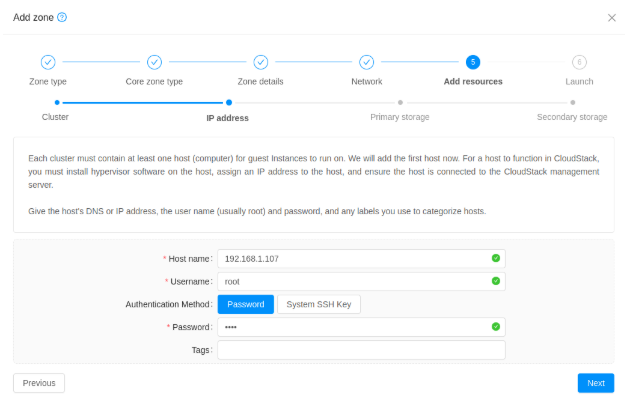The width and height of the screenshot is (625, 404).
Task: Click the Secondary storage sub-step label
Action: click(x=572, y=117)
